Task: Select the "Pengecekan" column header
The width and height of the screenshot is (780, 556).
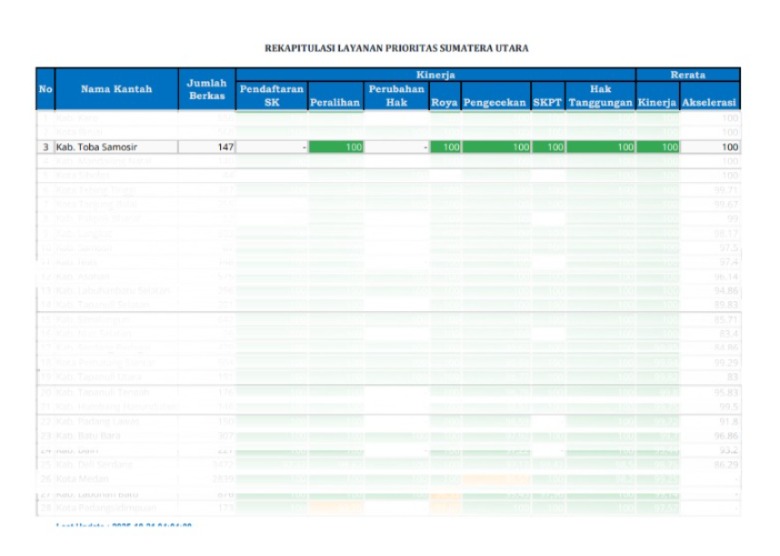Action: (x=496, y=103)
